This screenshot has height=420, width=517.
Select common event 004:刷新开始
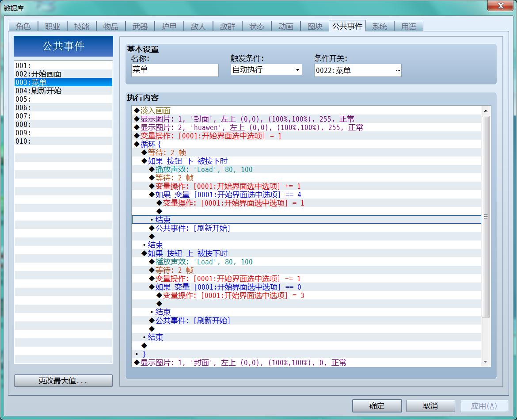[63, 91]
